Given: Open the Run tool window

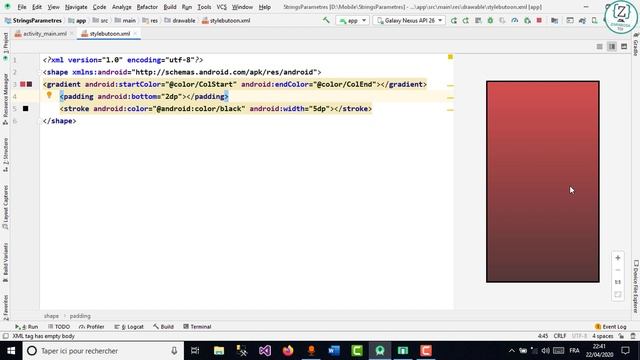Looking at the screenshot, I should pyautogui.click(x=27, y=327).
